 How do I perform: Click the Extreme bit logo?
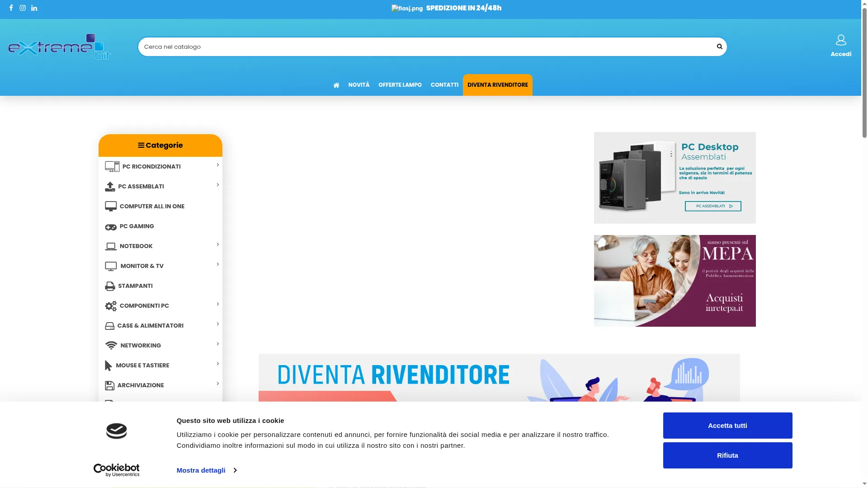tap(60, 47)
